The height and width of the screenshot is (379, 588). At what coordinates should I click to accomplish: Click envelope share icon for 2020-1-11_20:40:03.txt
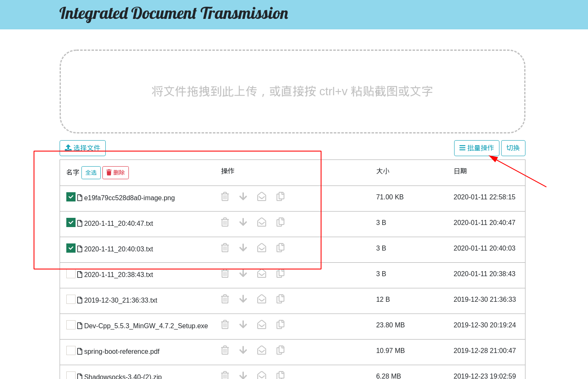pyautogui.click(x=261, y=248)
